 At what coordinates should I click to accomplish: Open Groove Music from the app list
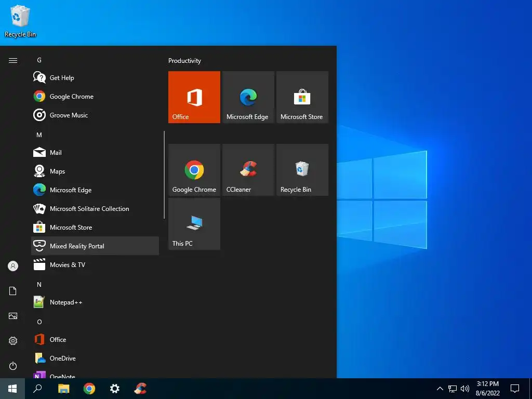coord(95,115)
